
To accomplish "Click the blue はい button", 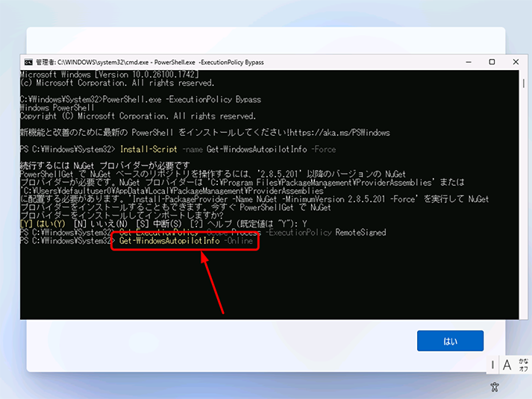I will point(450,341).
